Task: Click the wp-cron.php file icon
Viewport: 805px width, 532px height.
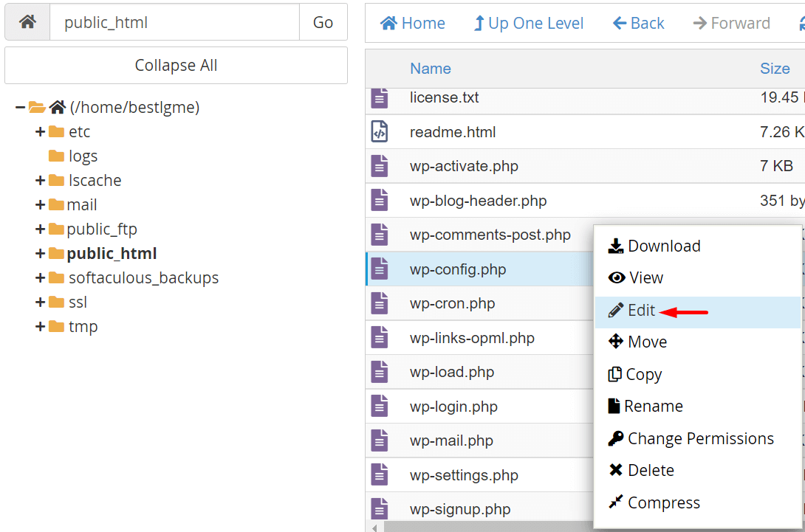Action: coord(379,303)
